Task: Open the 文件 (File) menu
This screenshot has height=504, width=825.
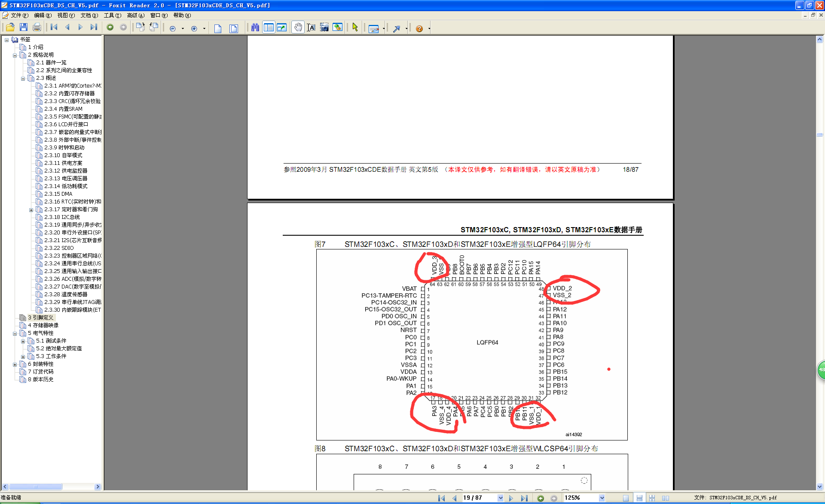Action: (20, 15)
